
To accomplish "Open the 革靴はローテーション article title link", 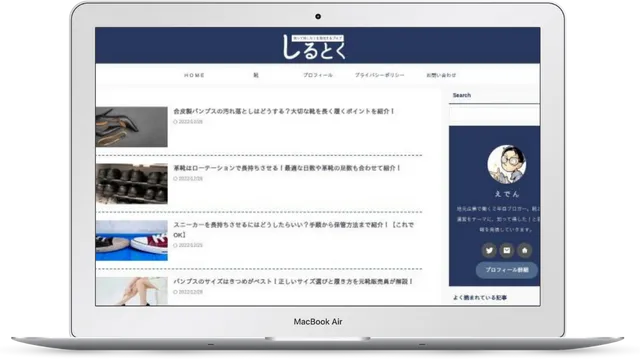I will coord(287,168).
